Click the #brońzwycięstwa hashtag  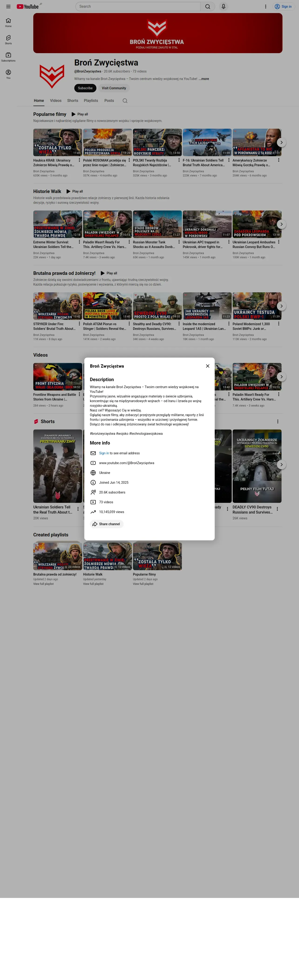click(x=102, y=433)
